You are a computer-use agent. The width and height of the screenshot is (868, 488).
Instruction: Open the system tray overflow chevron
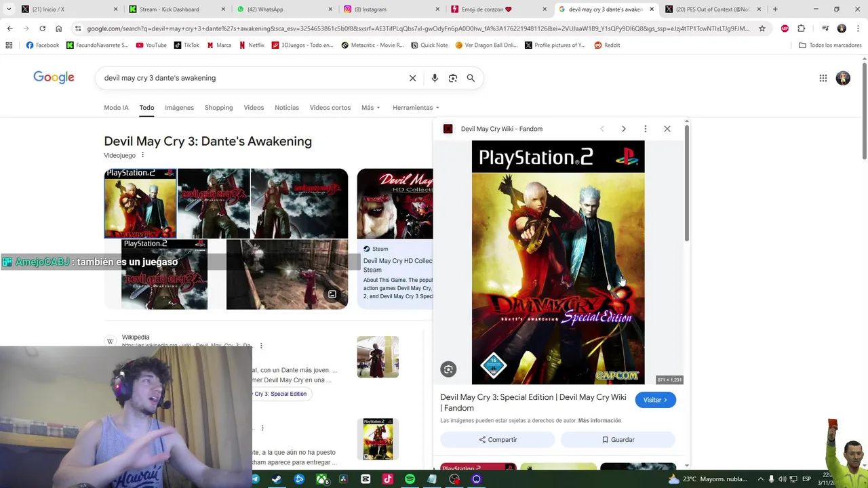click(760, 479)
